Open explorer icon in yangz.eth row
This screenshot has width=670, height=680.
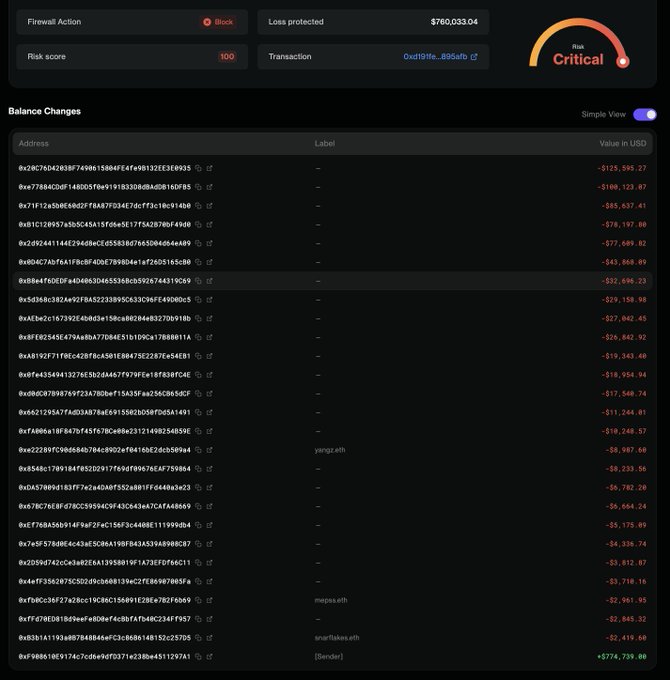(209, 450)
